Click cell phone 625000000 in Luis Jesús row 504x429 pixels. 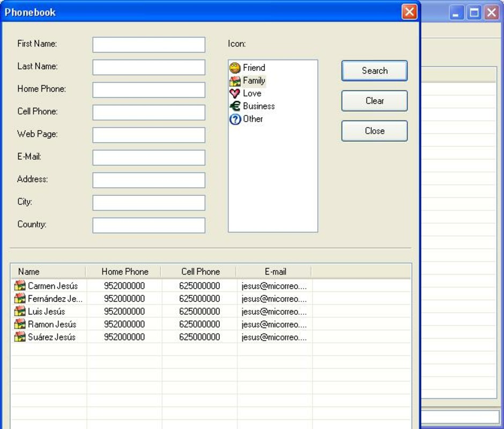coord(199,312)
